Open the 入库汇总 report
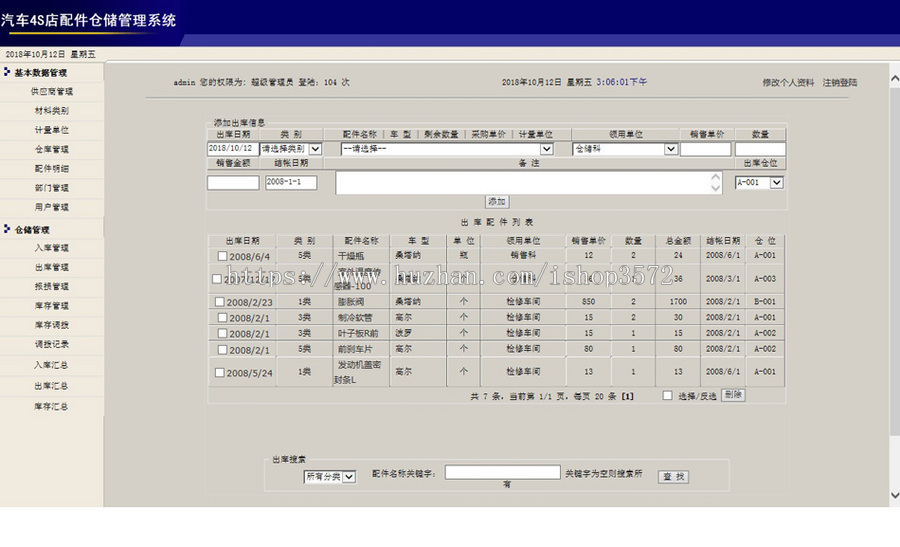 [52, 364]
